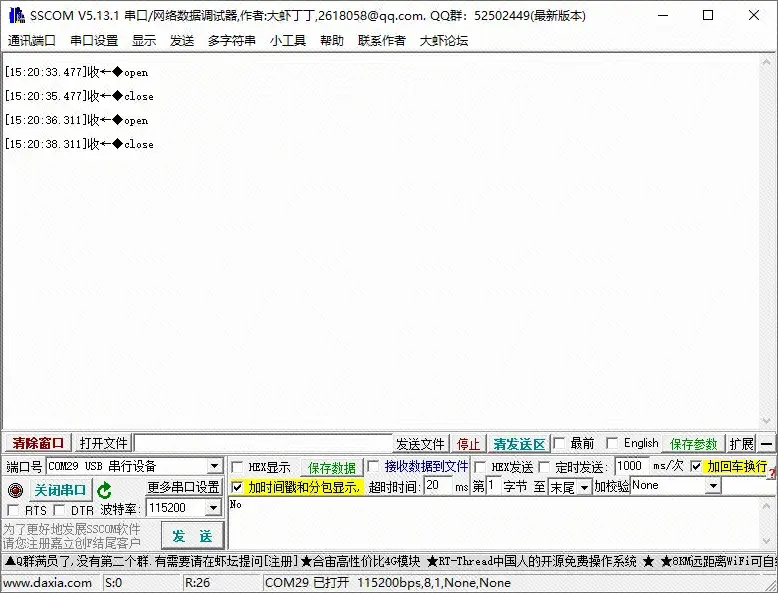Click the send text area containing No
Screen dimensions: 778x593
[x=494, y=524]
